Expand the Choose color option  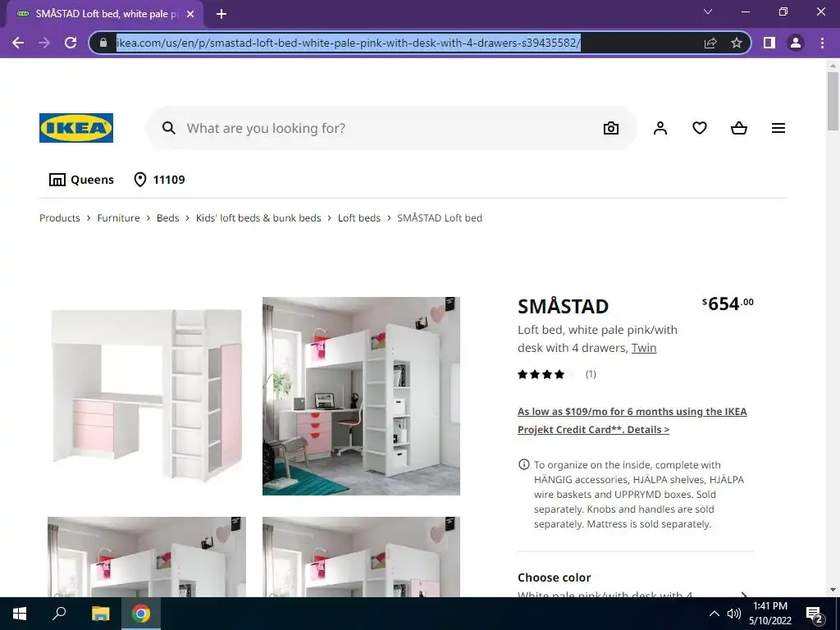(636, 586)
